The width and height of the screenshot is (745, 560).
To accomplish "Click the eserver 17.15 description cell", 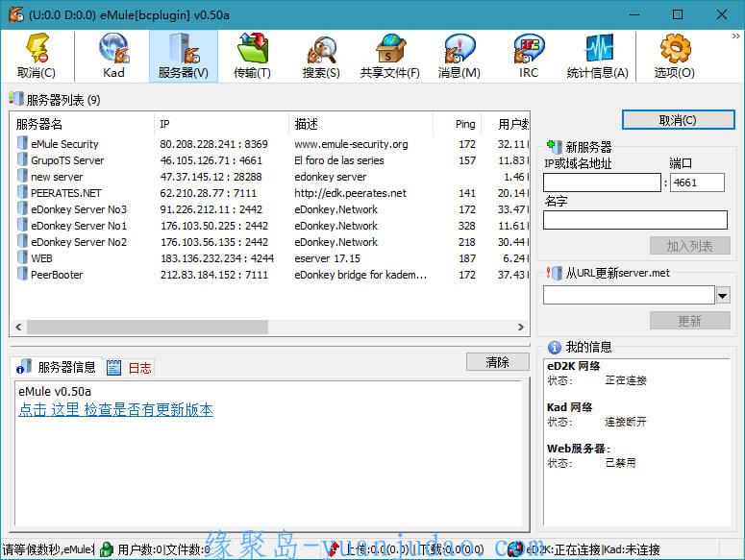I will (327, 258).
